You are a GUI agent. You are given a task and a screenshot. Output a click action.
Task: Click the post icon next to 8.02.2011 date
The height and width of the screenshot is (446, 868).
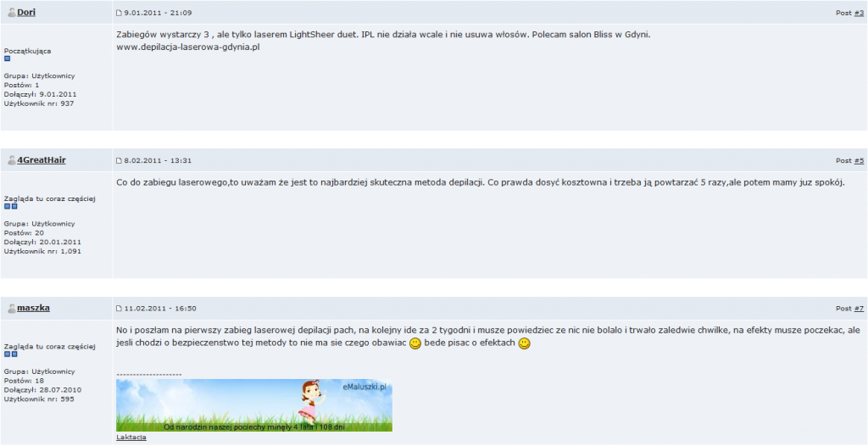click(x=119, y=160)
